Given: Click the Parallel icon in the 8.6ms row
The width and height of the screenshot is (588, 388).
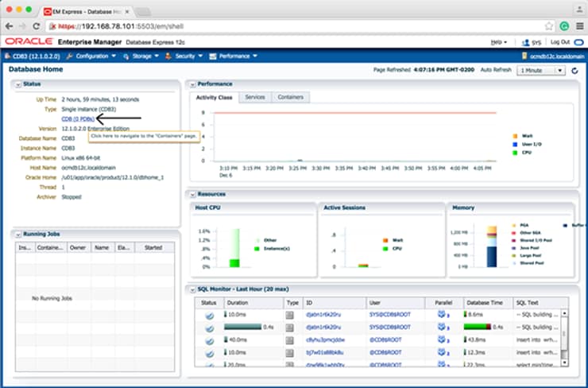Looking at the screenshot, I should pos(442,314).
